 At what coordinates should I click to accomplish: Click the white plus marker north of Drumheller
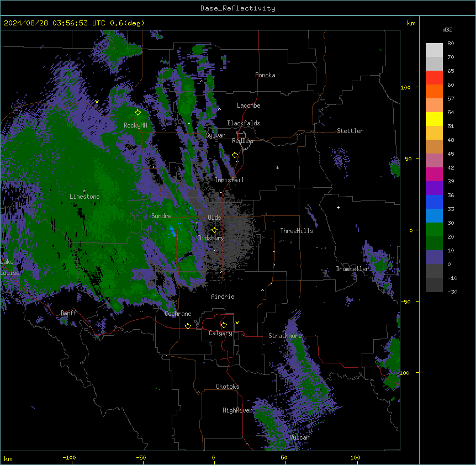click(338, 207)
